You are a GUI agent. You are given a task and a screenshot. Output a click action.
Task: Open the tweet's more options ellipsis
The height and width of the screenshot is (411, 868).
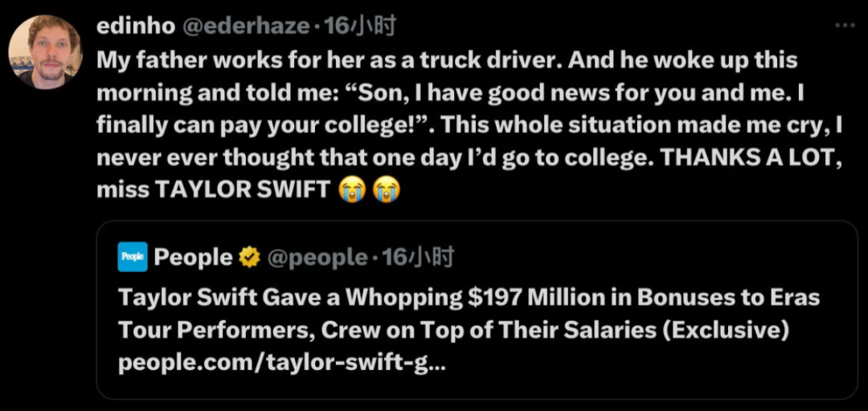(x=844, y=26)
